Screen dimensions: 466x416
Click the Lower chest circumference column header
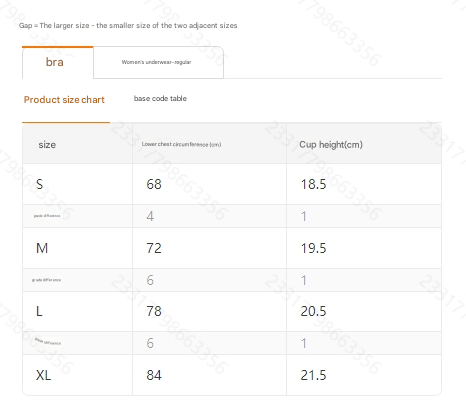181,144
